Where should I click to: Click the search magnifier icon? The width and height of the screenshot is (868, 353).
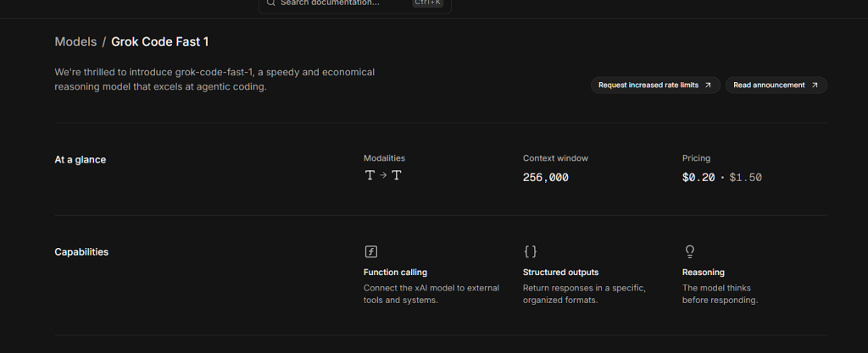click(270, 3)
